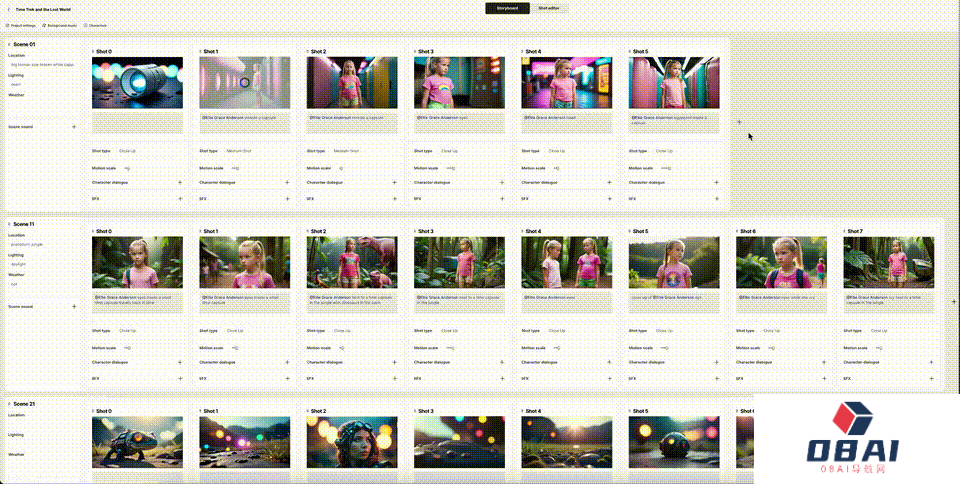
Task: Open Background music options
Action: (x=62, y=25)
